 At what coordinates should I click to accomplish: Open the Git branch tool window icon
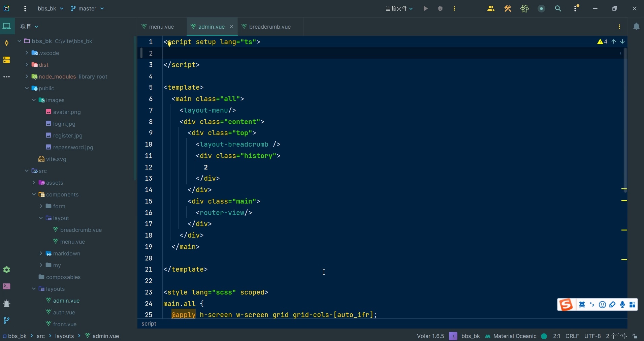[x=6, y=321]
